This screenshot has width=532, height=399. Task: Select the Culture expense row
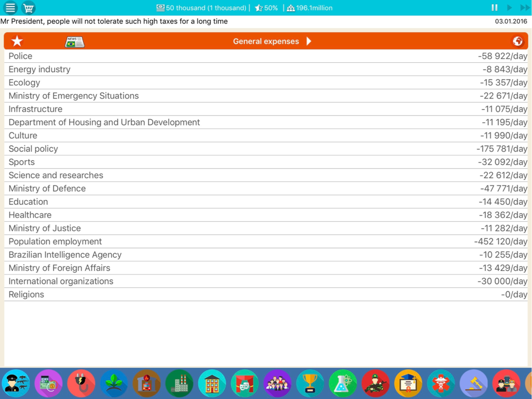coord(266,135)
